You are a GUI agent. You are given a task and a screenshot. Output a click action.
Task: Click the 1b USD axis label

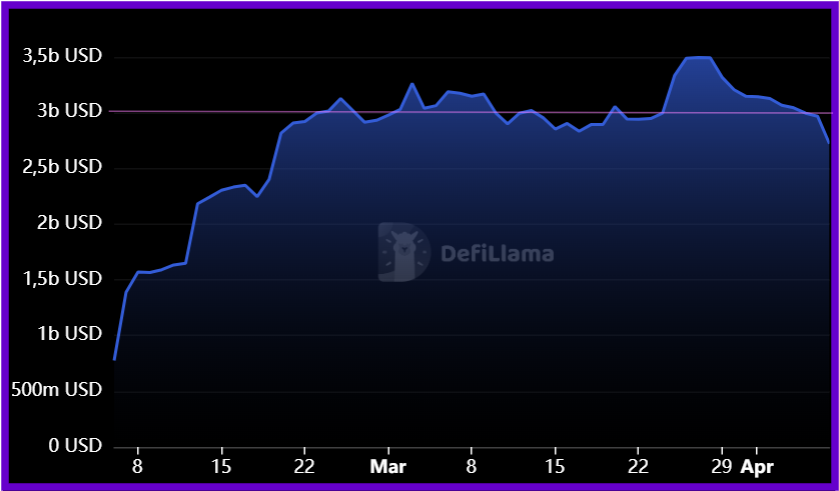point(69,333)
